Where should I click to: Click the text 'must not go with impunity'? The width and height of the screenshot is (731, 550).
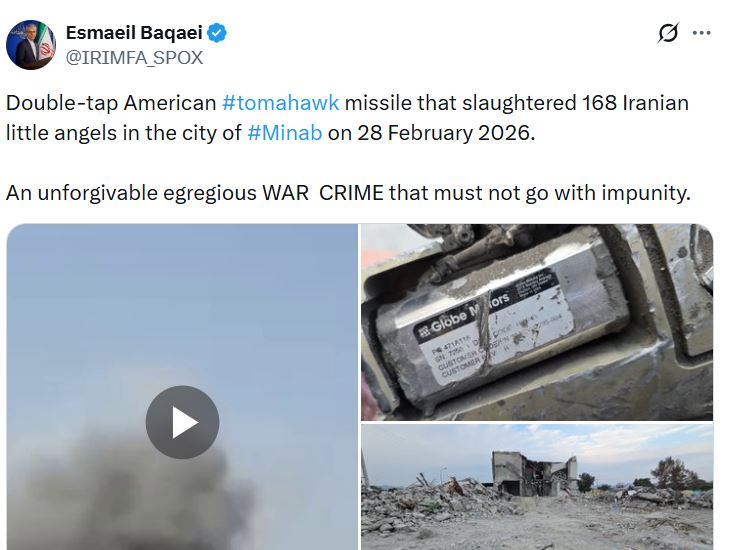(561, 193)
